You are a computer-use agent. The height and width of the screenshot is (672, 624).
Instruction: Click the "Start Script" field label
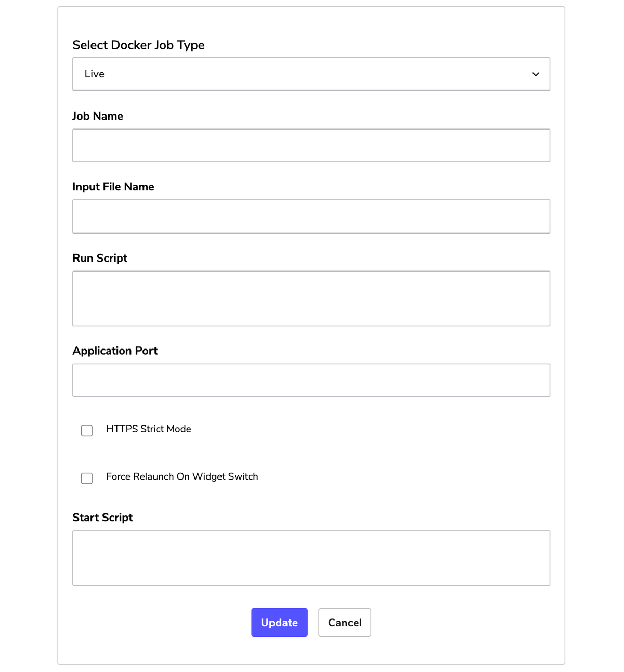tap(102, 518)
